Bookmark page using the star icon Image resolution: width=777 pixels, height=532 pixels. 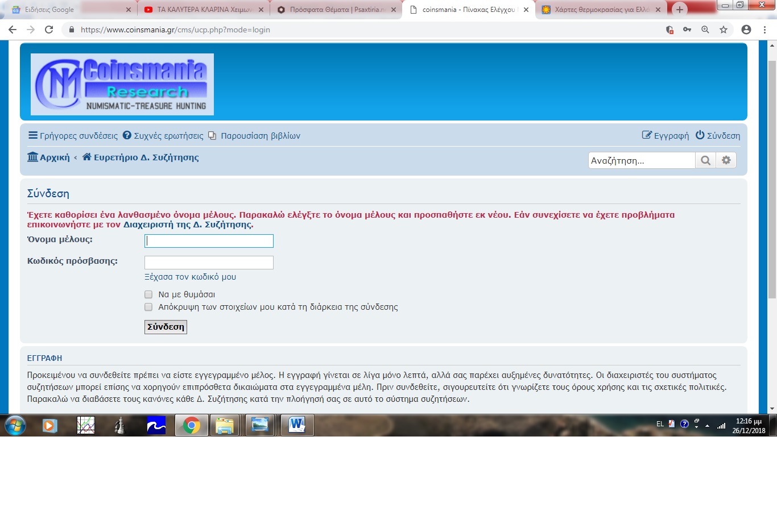(x=724, y=30)
